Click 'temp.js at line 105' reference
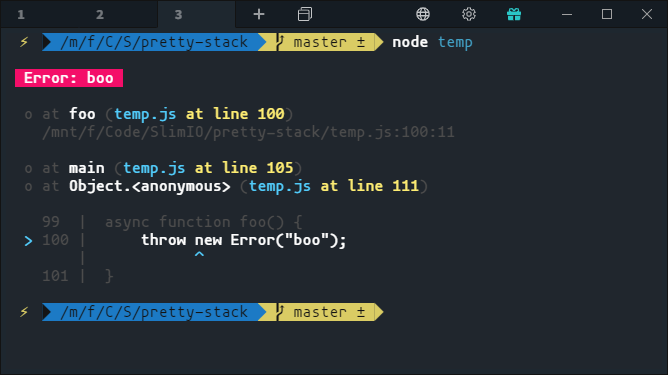668x375 pixels. click(x=208, y=168)
